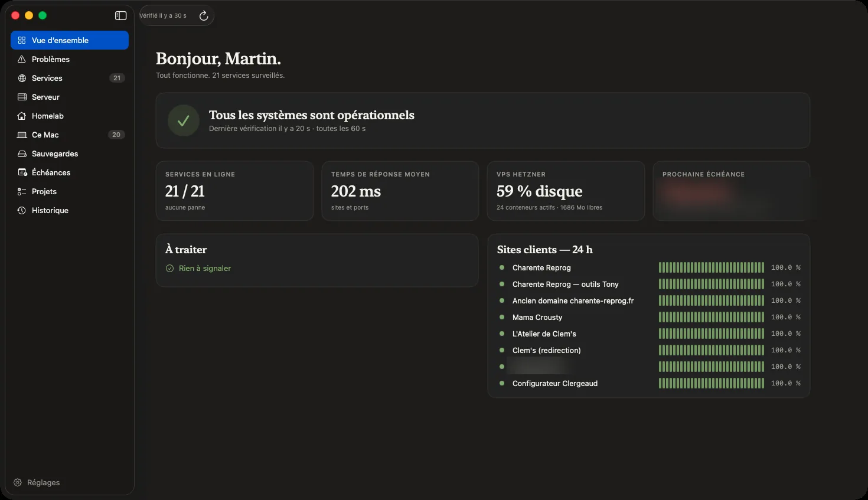Click the Services globe icon
The width and height of the screenshot is (868, 500).
(x=22, y=78)
